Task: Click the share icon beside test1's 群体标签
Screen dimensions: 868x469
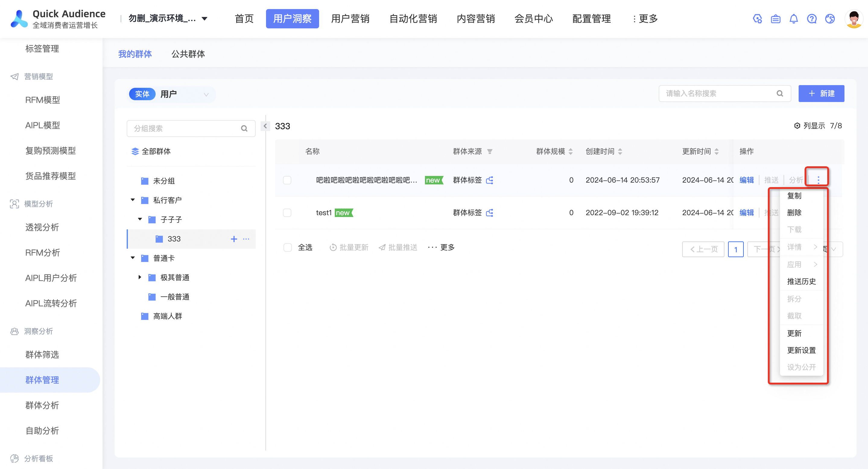Action: tap(490, 213)
